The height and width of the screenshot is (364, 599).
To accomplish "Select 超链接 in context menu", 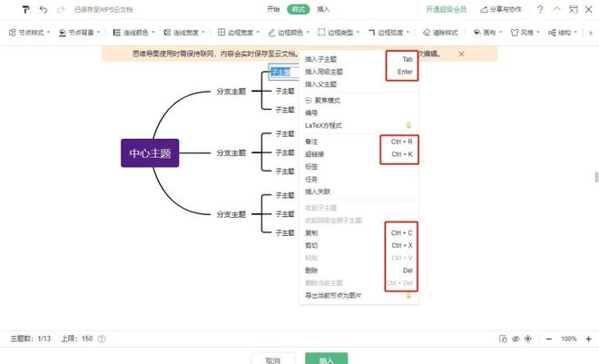I will [x=358, y=154].
